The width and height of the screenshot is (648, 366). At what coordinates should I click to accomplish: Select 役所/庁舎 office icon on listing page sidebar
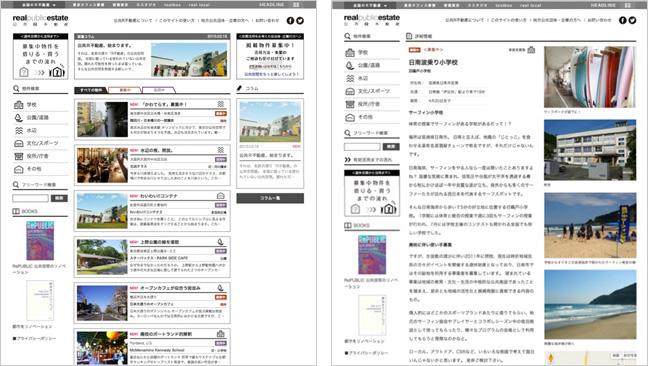pos(19,156)
